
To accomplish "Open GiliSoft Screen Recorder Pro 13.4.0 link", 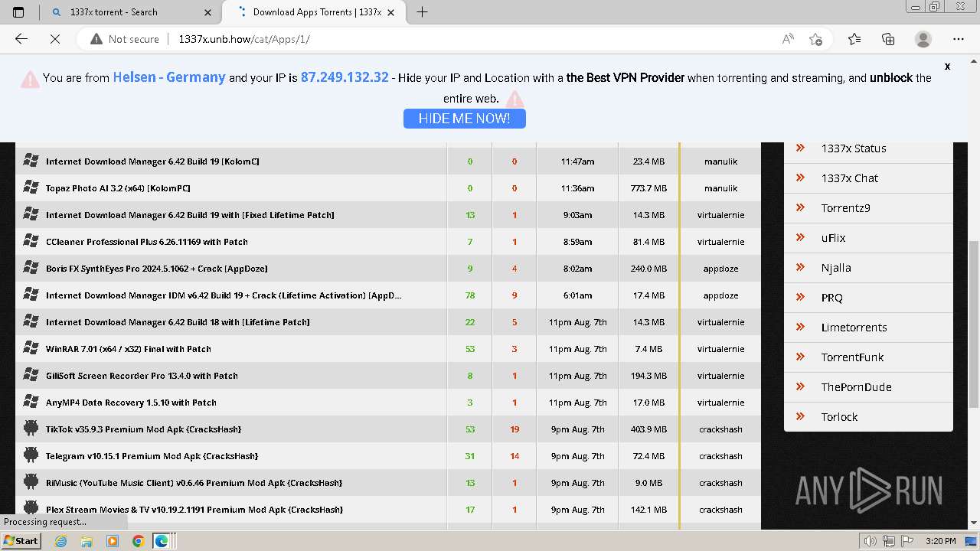I will [x=142, y=376].
